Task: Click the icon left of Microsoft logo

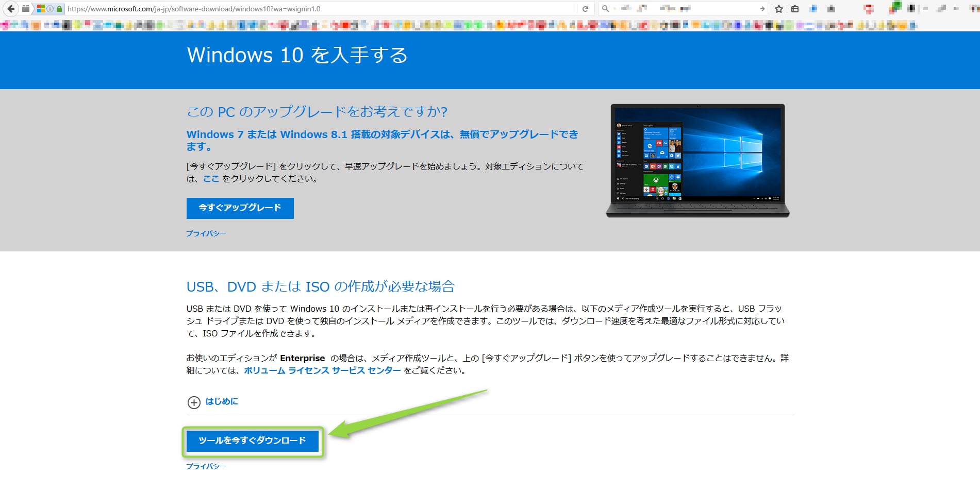Action: [x=26, y=9]
